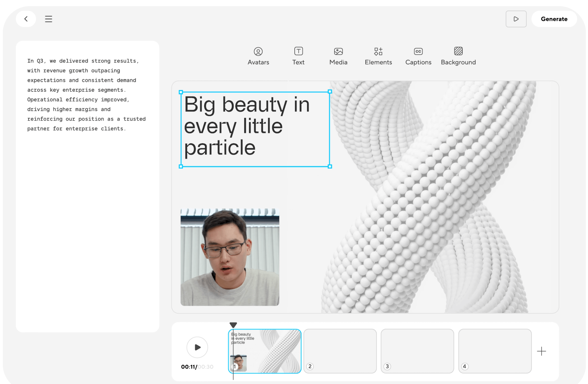Viewport: 588px width, 384px height.
Task: Click into the script text panel
Action: (87, 95)
